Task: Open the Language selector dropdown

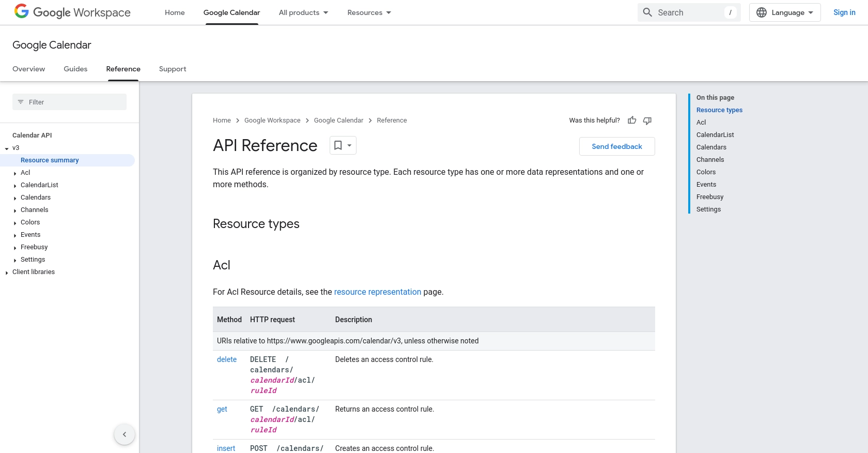Action: (x=785, y=12)
